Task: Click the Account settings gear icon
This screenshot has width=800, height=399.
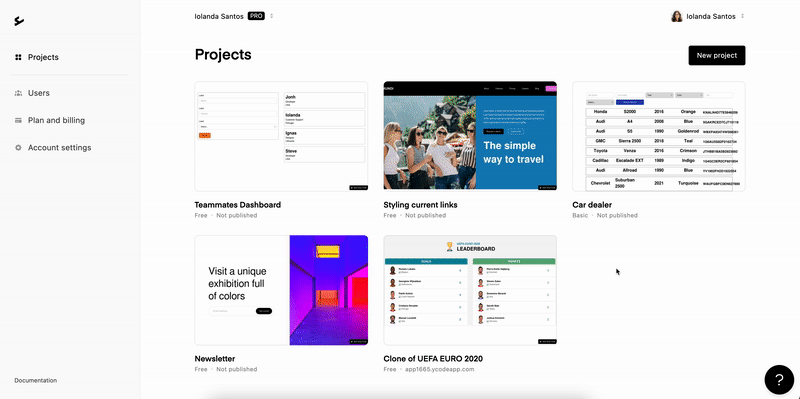Action: 18,147
